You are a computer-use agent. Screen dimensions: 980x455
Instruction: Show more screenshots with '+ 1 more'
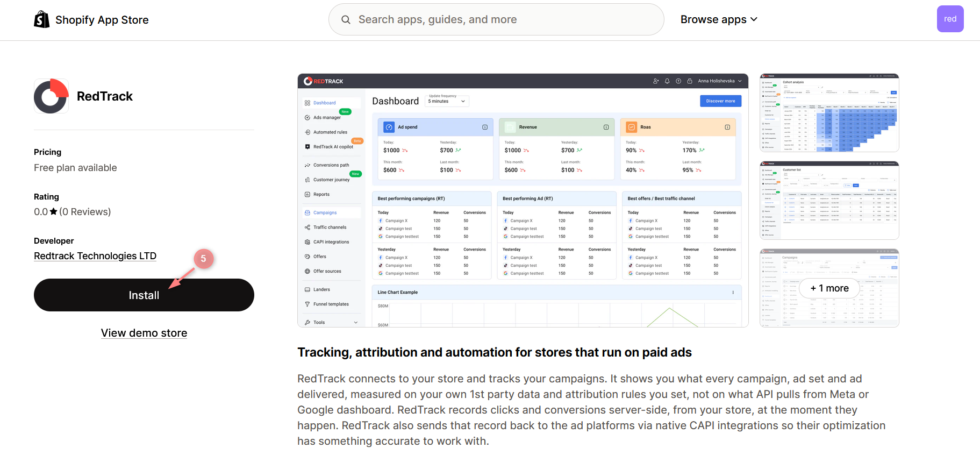[x=829, y=288]
